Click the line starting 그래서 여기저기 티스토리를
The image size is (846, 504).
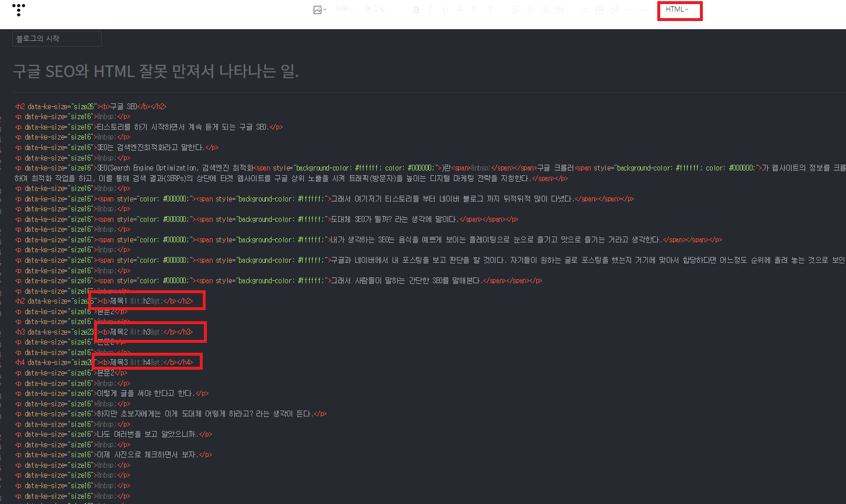pyautogui.click(x=324, y=199)
